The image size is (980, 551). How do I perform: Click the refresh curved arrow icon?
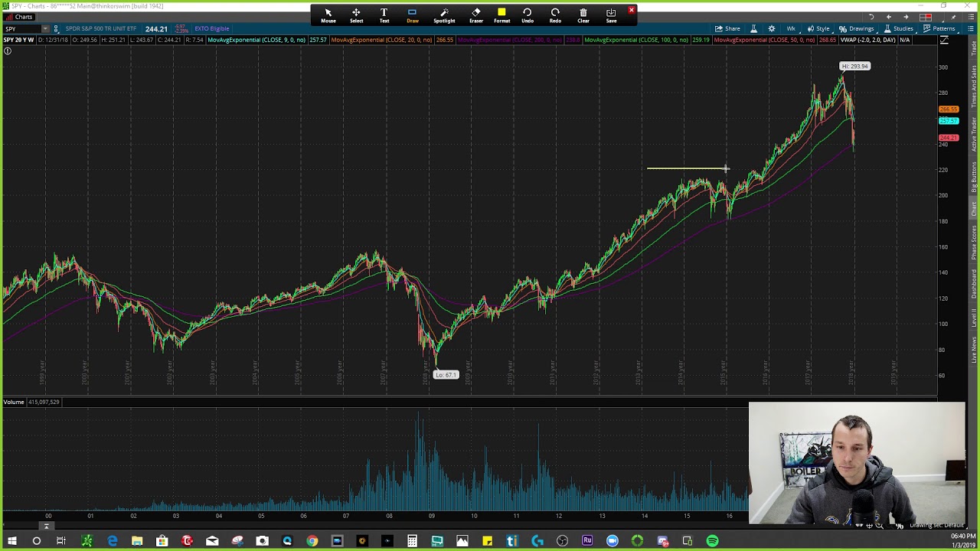pos(871,17)
